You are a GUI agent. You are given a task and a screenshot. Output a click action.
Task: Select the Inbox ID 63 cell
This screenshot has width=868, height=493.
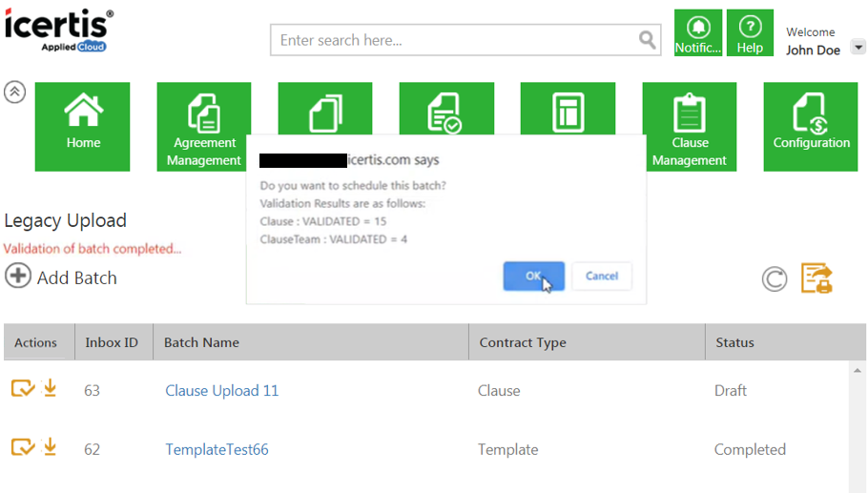(92, 391)
